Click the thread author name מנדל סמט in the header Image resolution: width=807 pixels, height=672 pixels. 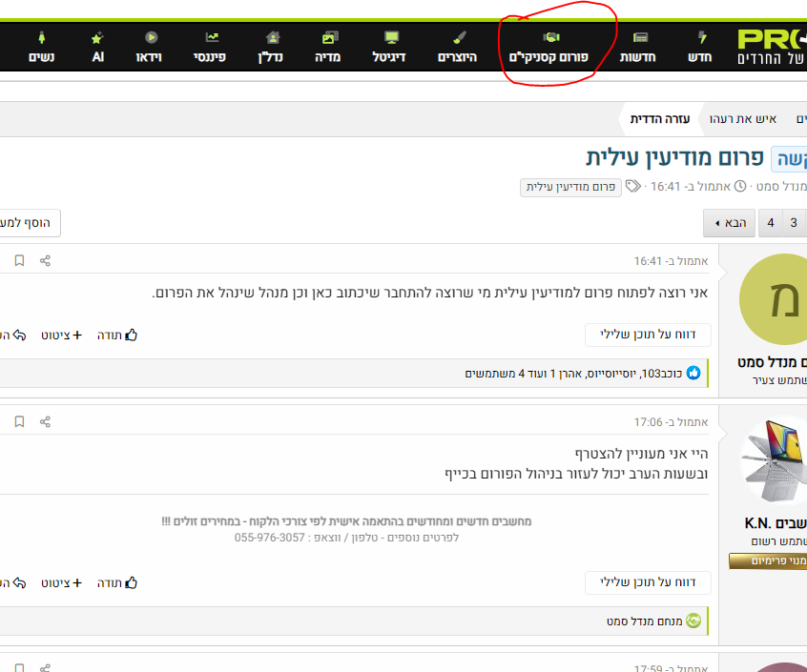[781, 186]
